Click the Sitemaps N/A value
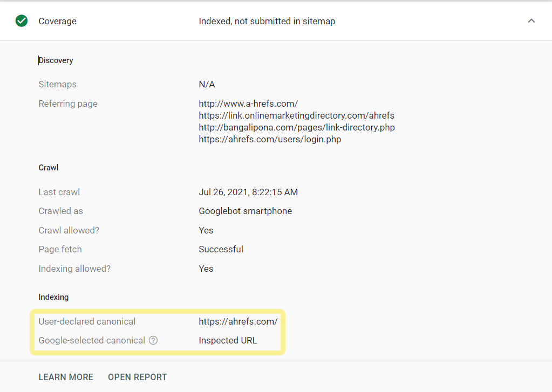Screen dimensions: 552x392 coord(207,84)
